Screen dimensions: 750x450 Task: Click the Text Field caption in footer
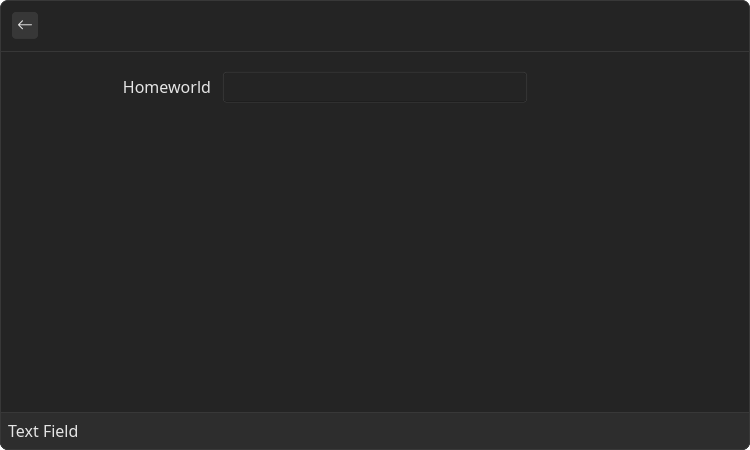click(x=43, y=431)
